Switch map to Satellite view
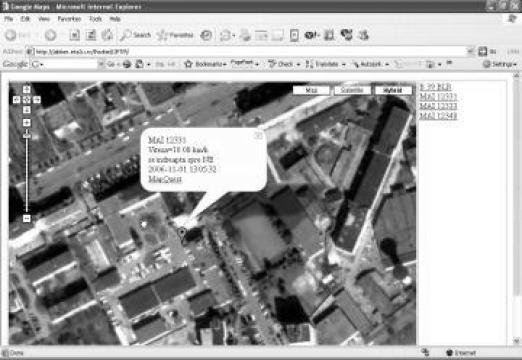The image size is (522, 360). click(x=352, y=90)
